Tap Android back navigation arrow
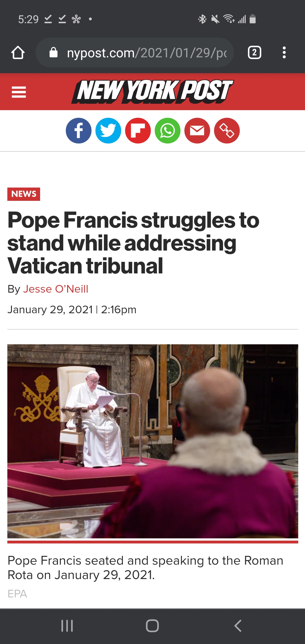The image size is (305, 644). [238, 626]
